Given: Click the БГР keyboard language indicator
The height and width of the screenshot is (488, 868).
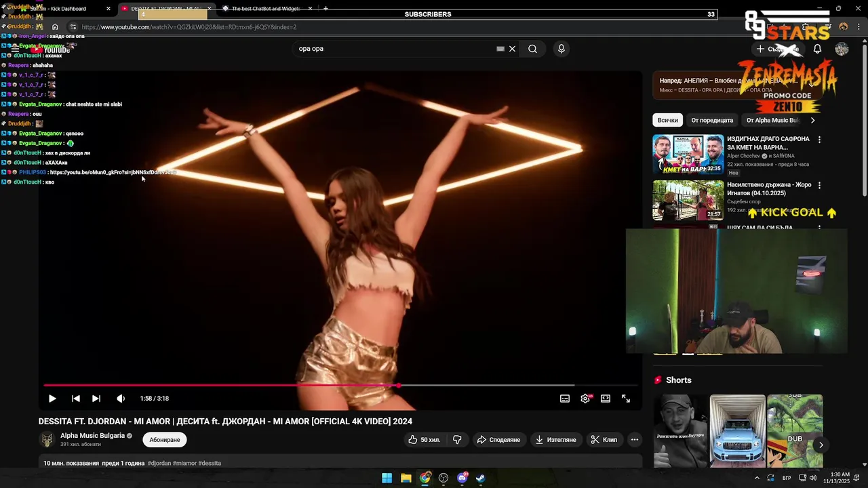Looking at the screenshot, I should (x=787, y=478).
